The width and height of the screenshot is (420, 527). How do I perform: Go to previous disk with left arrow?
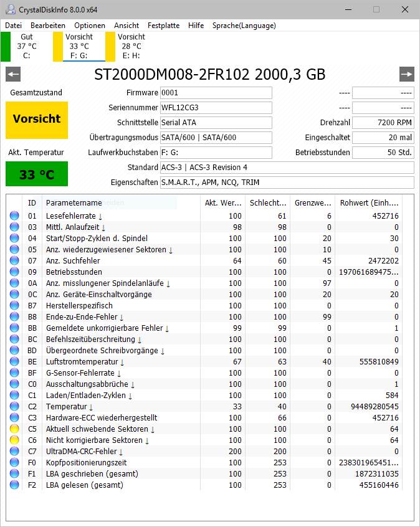[13, 74]
